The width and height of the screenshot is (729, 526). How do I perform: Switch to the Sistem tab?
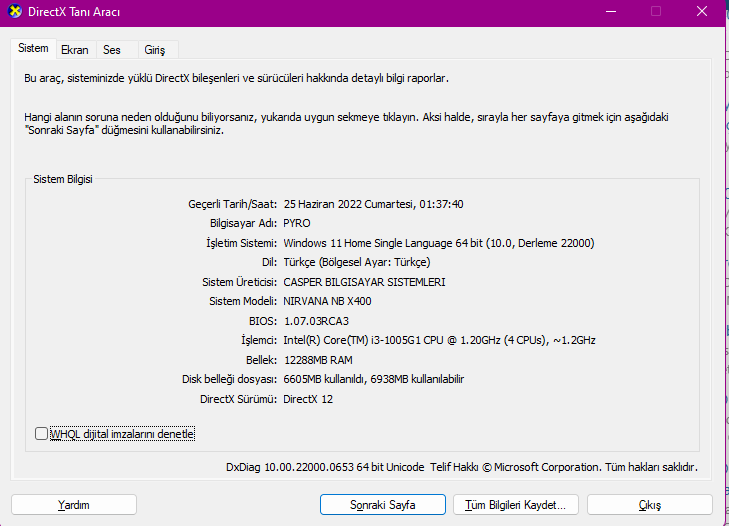[x=33, y=48]
